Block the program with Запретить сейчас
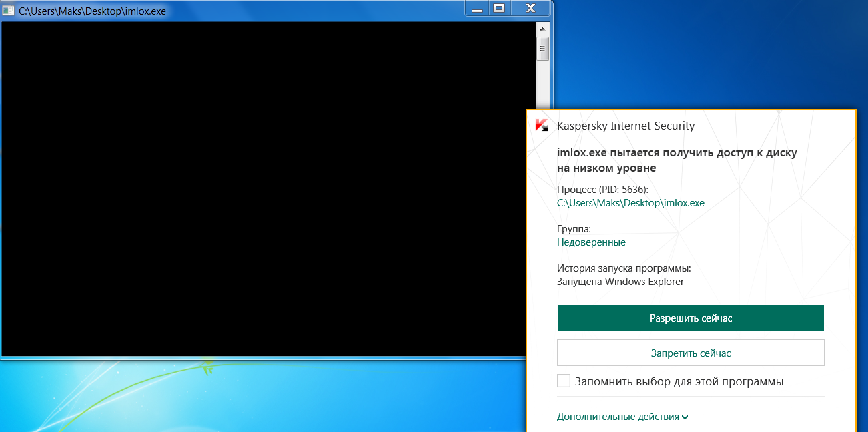Screen dimensions: 868x432 691,353
